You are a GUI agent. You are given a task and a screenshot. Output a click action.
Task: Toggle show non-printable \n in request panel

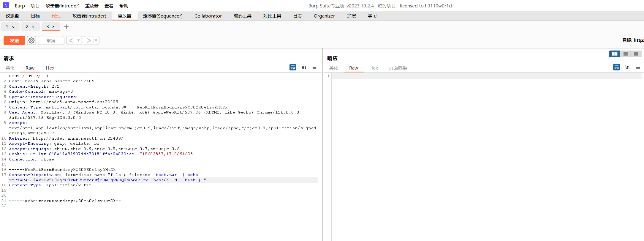pyautogui.click(x=304, y=67)
